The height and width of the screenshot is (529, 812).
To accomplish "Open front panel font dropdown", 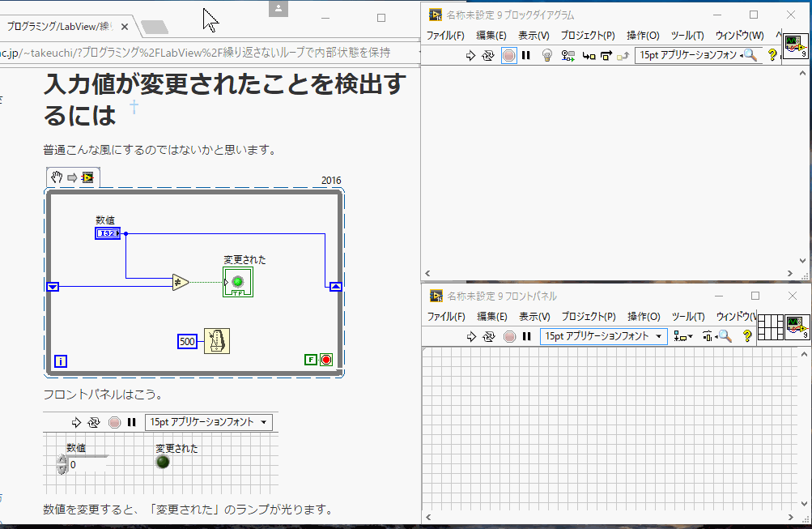I will [x=603, y=336].
